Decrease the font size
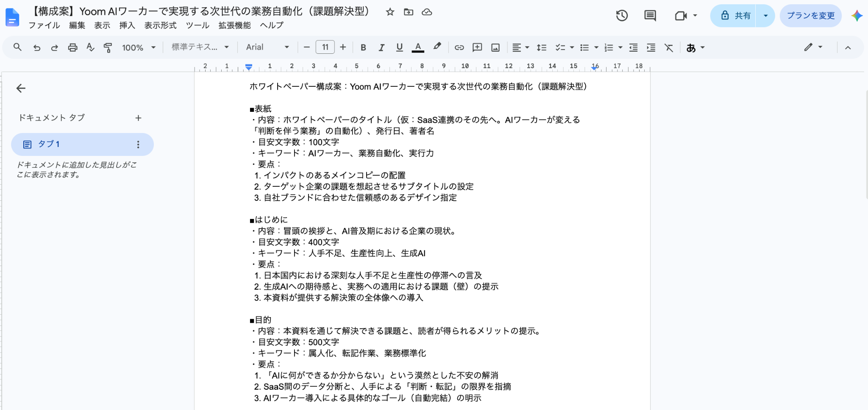Viewport: 868px width, 410px height. click(307, 47)
